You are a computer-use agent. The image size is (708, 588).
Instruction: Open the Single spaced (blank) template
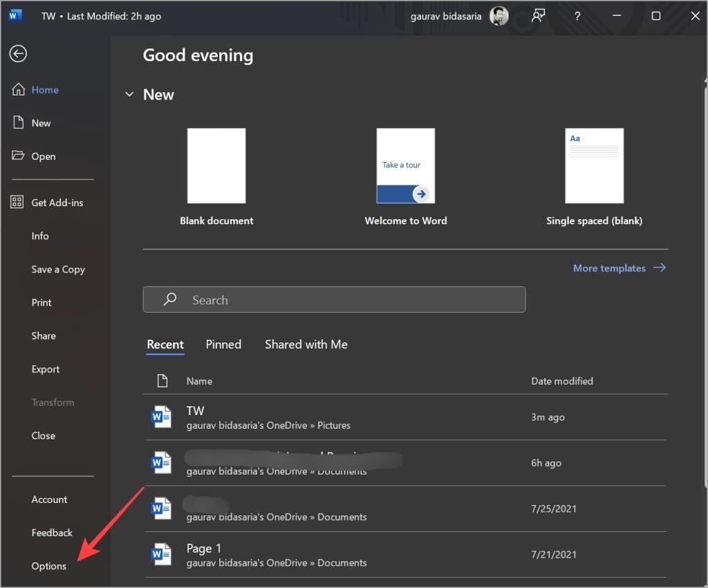(x=594, y=177)
